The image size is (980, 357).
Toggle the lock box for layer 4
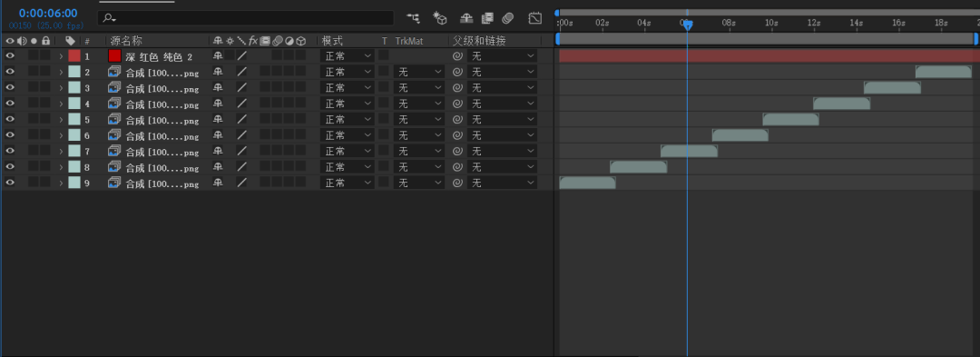pos(45,104)
